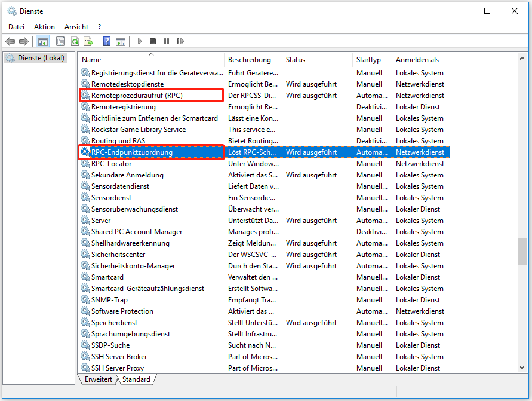Viewport: 532px width, 401px height.
Task: Sort by the Anmelden als column header
Action: tap(421, 59)
